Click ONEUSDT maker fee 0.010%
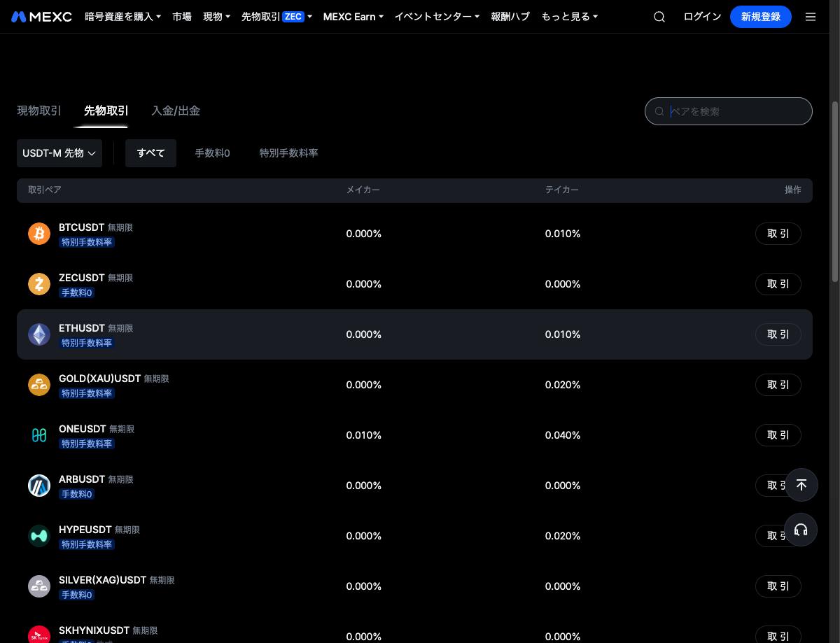 [x=364, y=435]
